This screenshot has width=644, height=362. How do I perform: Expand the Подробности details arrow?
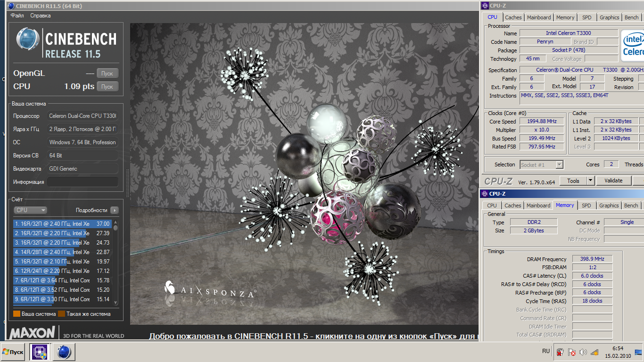(115, 210)
